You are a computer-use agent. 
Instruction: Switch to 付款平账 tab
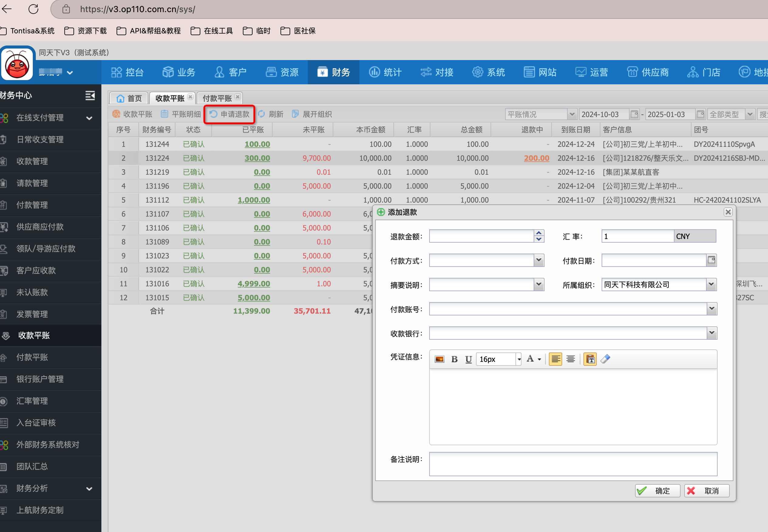coord(217,98)
